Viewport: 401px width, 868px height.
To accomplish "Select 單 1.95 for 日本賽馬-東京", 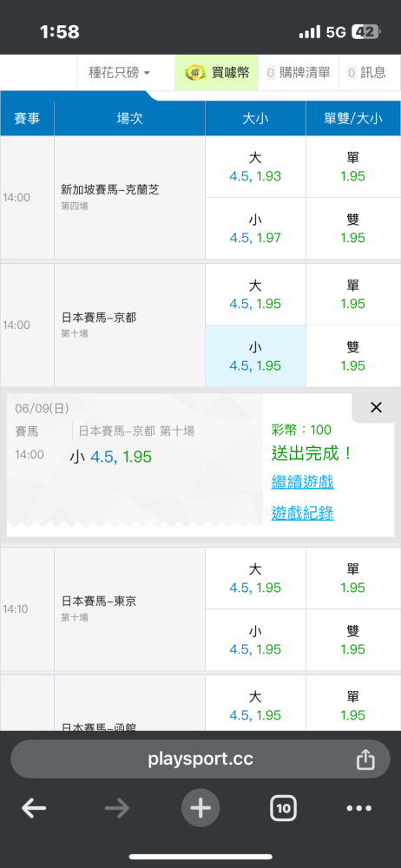I will click(353, 578).
